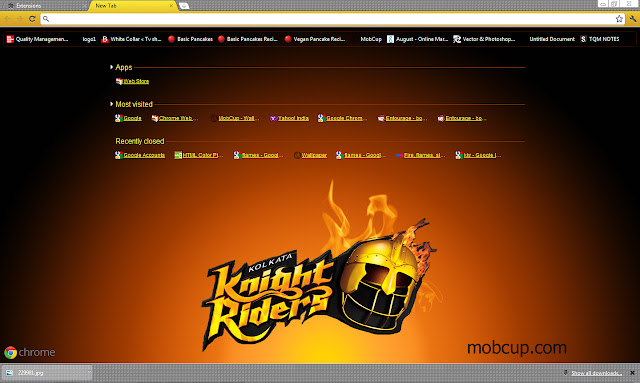
Task: Open the Chrome Web... most visited link
Action: [x=175, y=118]
